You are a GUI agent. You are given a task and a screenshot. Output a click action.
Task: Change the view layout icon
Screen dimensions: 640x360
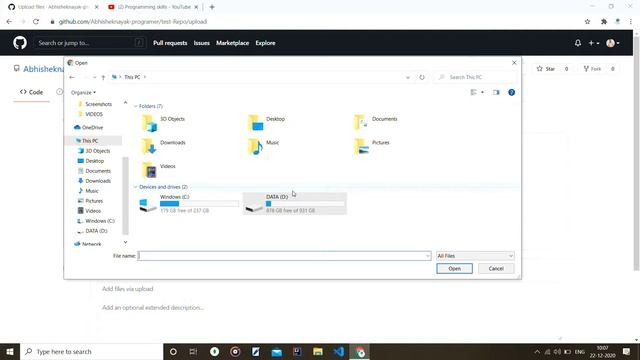tap(473, 92)
